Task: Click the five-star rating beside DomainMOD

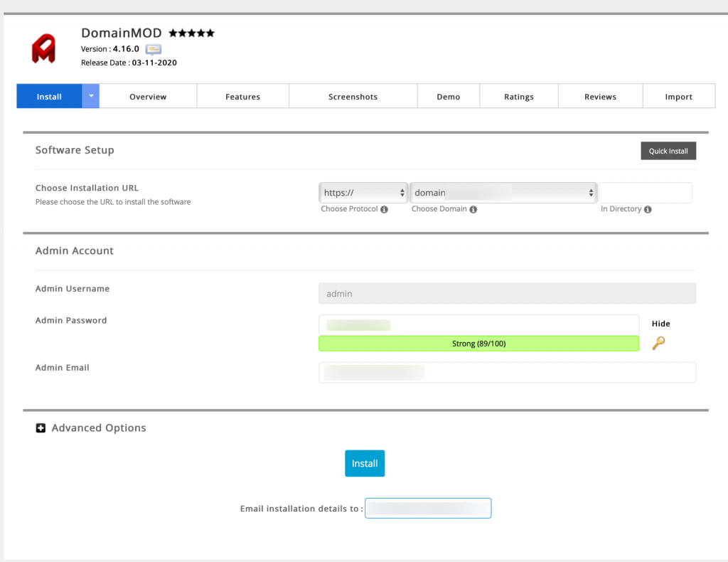Action: click(x=191, y=33)
